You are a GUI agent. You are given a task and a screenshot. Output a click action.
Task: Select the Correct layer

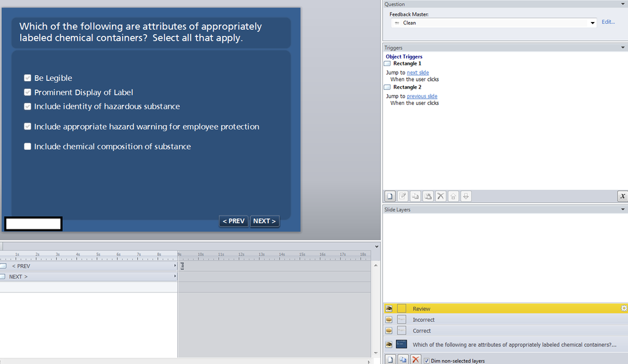(506, 331)
